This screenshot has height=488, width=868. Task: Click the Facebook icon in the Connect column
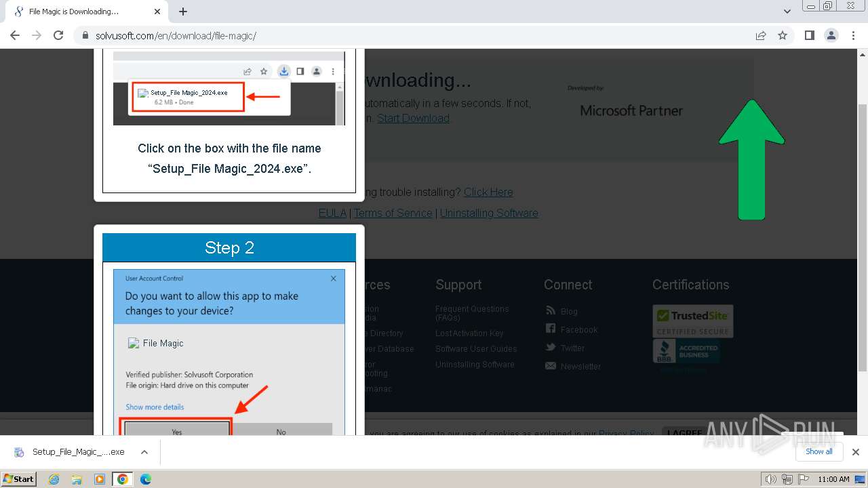(x=551, y=329)
